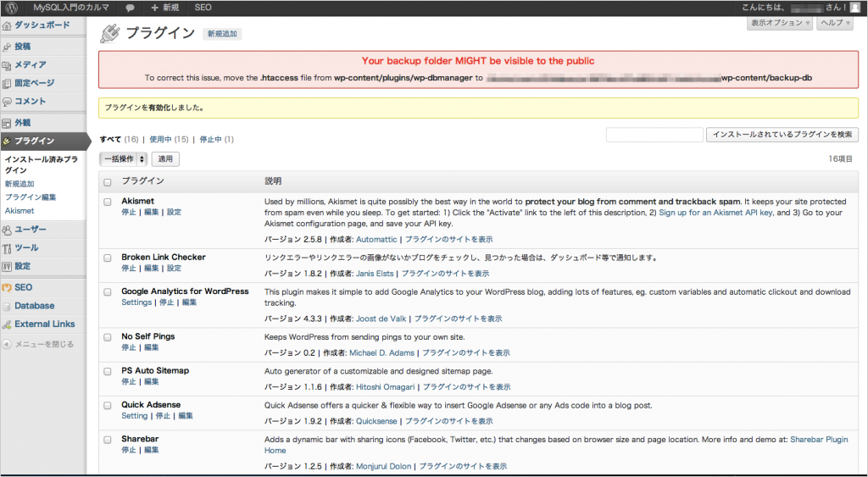The height and width of the screenshot is (477, 868).
Task: Click the Pages icon in sidebar
Action: coord(7,84)
